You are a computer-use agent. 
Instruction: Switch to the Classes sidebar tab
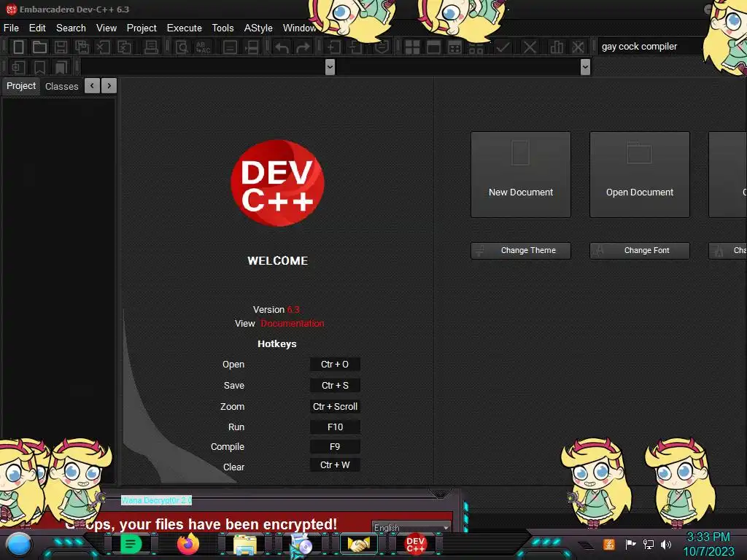point(61,86)
